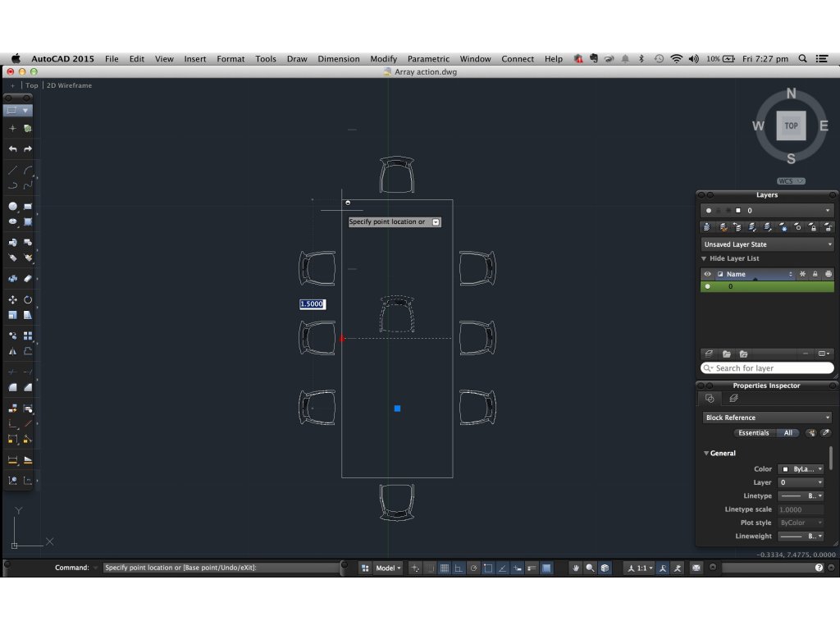The image size is (840, 630).
Task: Select the Rotate tool
Action: [28, 300]
